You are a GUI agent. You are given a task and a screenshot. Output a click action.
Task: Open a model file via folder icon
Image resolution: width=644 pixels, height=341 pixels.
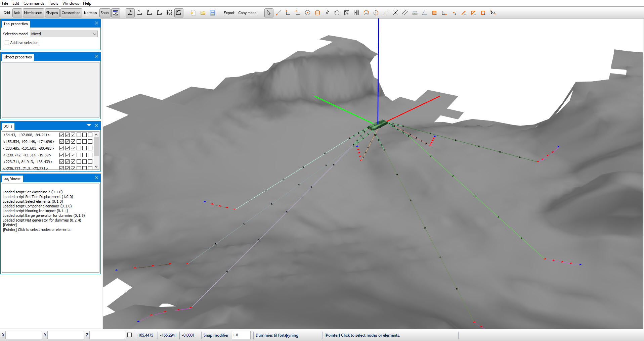[x=203, y=13]
